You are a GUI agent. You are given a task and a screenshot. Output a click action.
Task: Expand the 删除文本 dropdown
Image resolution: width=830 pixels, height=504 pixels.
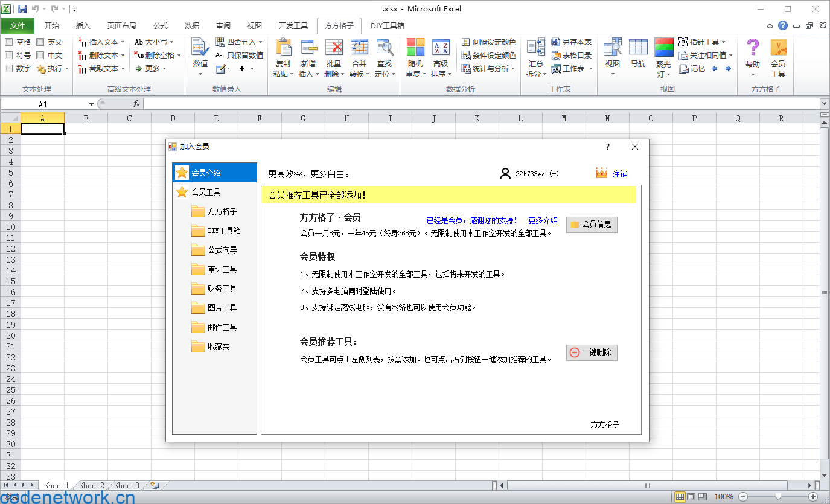pos(123,56)
